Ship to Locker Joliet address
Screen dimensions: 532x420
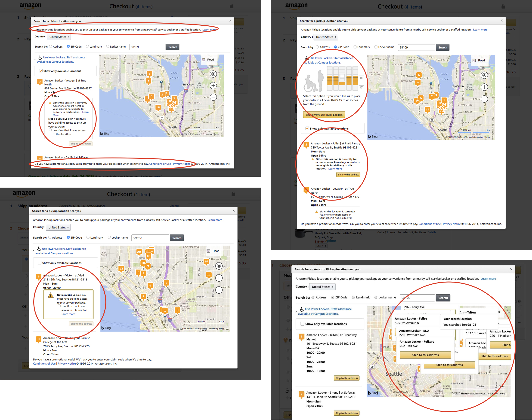348,175
